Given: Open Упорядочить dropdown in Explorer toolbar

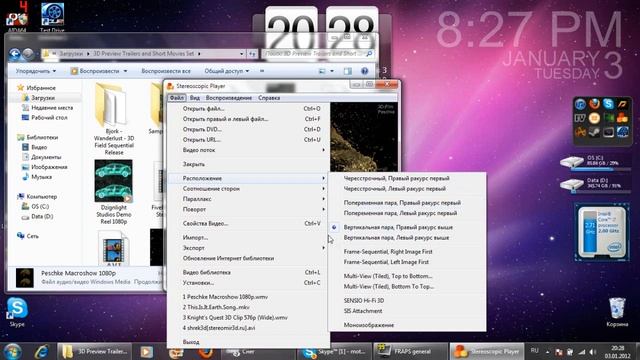Looking at the screenshot, I should point(36,71).
